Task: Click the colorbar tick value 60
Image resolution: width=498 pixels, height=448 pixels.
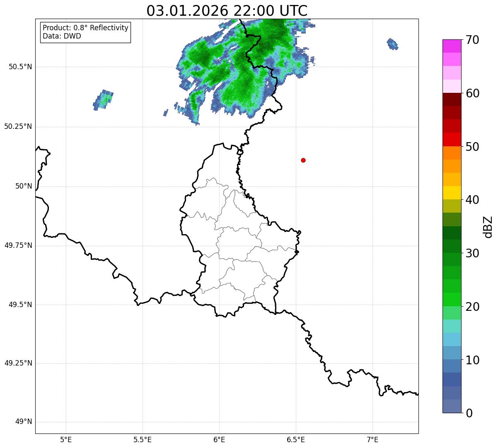Action: click(472, 93)
